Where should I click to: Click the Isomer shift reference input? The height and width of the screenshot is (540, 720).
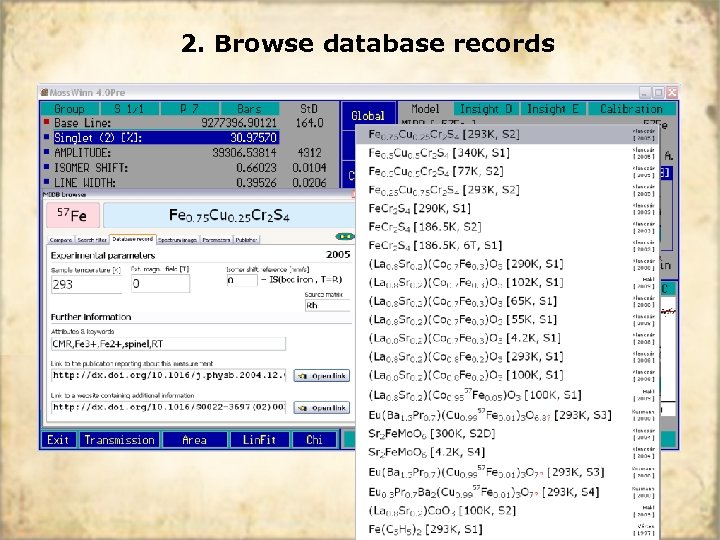(242, 280)
